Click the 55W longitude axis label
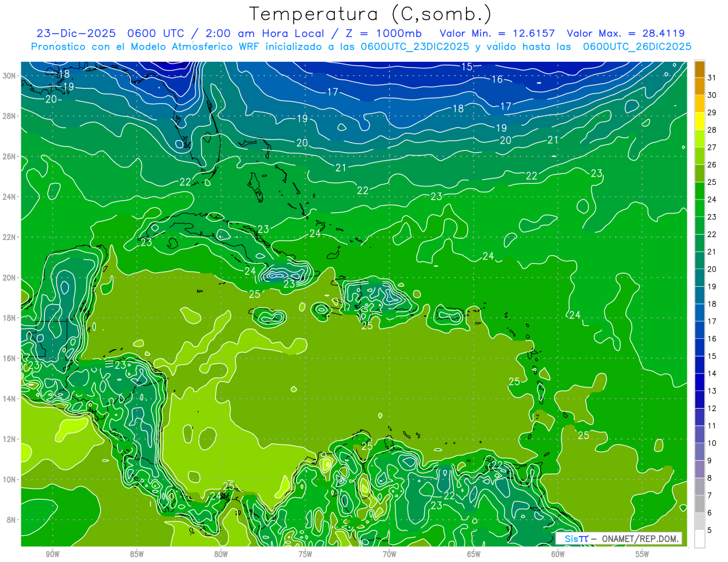 click(x=642, y=554)
